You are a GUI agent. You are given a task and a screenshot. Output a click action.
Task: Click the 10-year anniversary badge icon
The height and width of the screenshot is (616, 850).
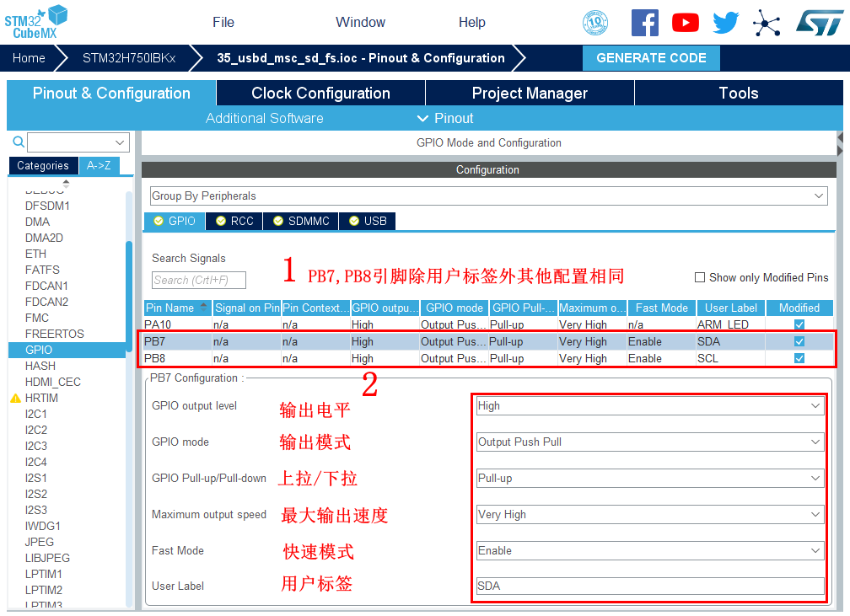click(595, 23)
